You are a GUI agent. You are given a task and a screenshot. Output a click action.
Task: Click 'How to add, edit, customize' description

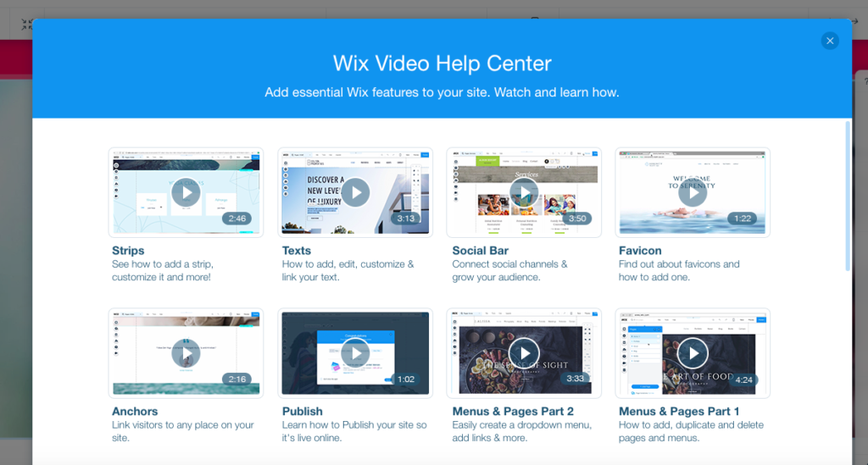pyautogui.click(x=348, y=270)
